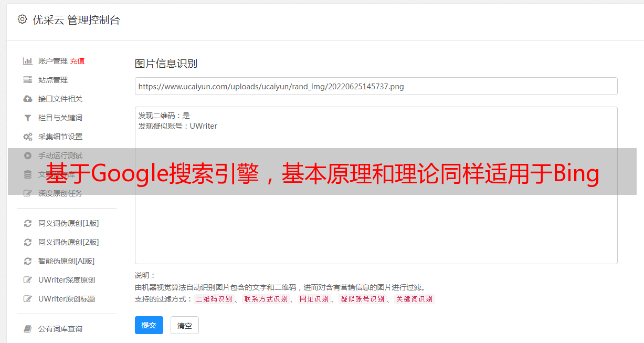Click the 发现二维码：是 result line

point(164,116)
